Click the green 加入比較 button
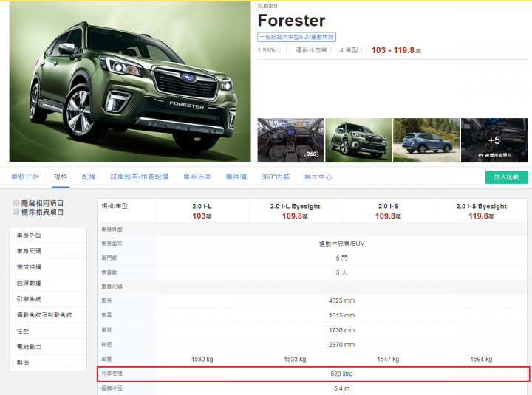The height and width of the screenshot is (395, 532). (x=506, y=177)
